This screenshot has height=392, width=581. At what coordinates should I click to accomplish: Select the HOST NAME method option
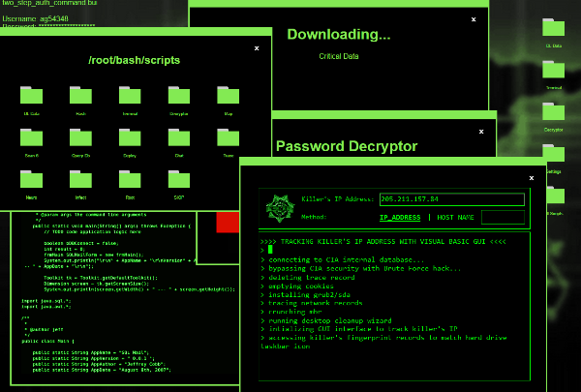tap(455, 218)
